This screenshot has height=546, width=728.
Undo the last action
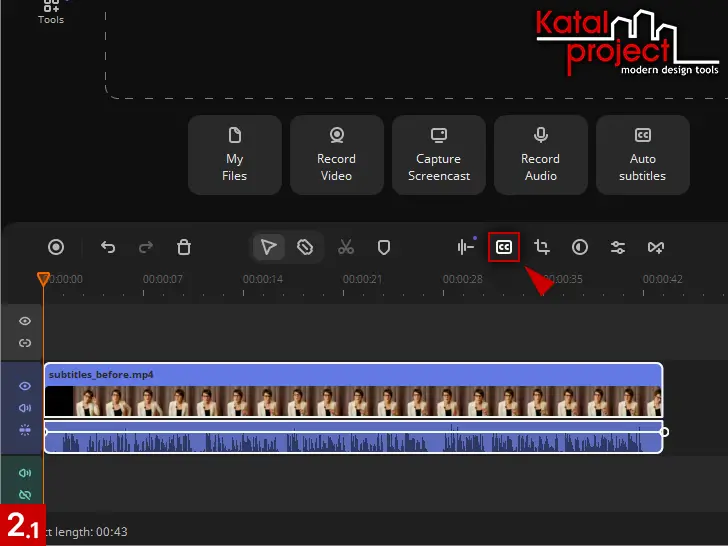click(x=108, y=247)
